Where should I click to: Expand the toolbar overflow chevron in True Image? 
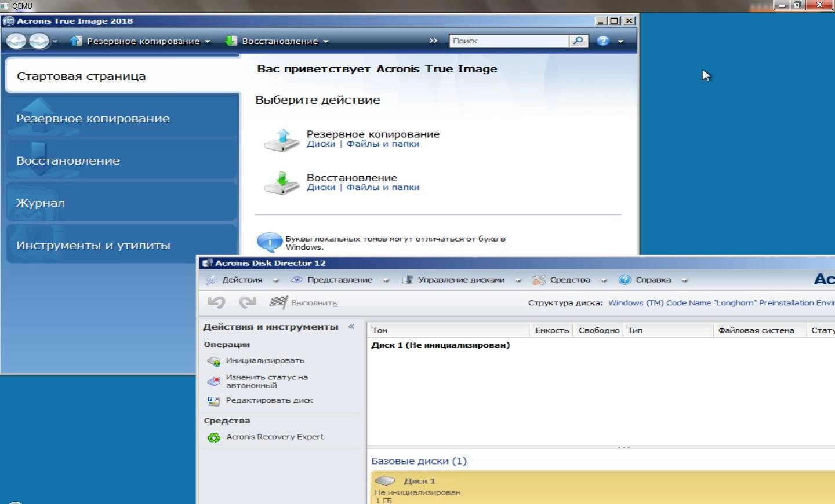click(x=433, y=41)
